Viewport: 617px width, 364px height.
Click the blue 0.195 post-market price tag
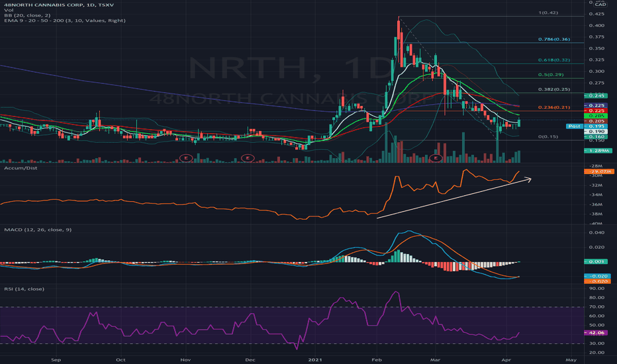pos(596,126)
